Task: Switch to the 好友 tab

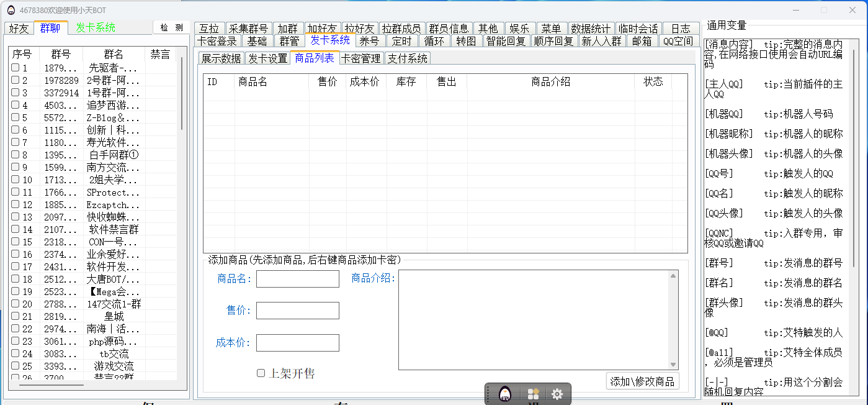Action: pos(19,28)
